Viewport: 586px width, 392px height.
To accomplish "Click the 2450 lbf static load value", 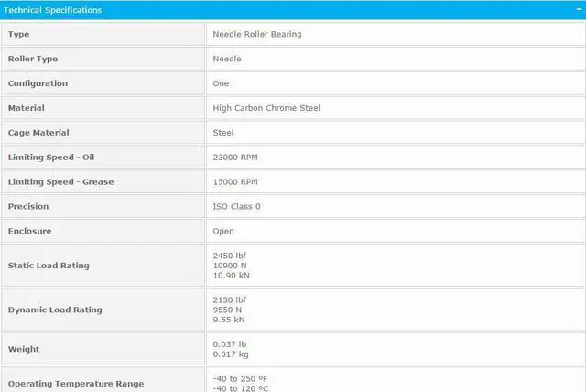I will pos(229,255).
